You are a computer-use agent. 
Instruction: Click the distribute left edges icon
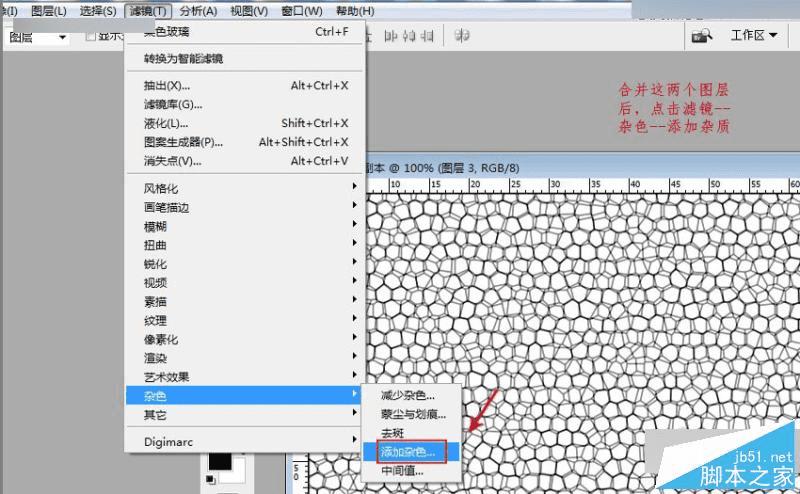point(390,36)
